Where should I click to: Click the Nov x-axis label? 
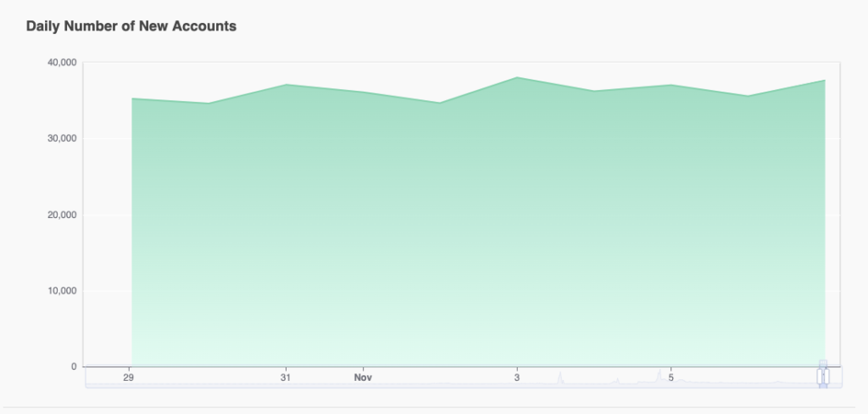[363, 378]
